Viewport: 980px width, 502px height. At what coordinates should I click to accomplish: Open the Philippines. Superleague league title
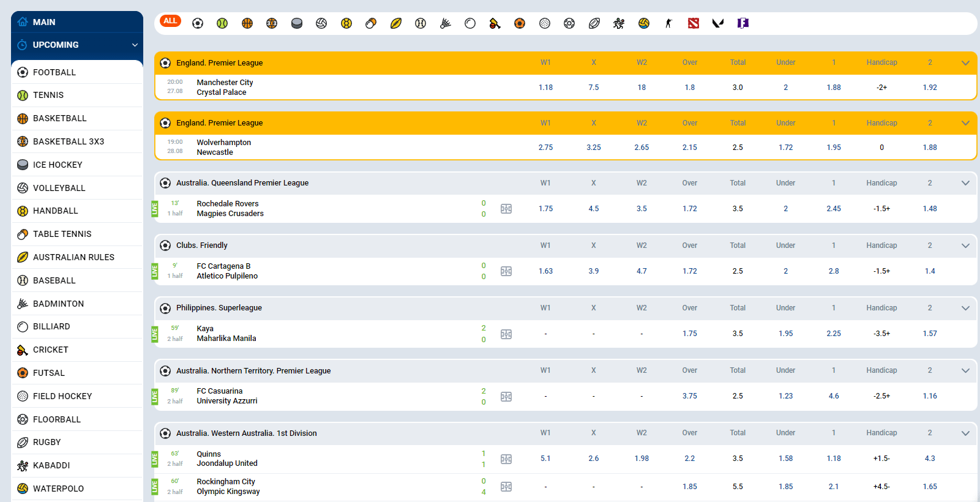pos(219,308)
